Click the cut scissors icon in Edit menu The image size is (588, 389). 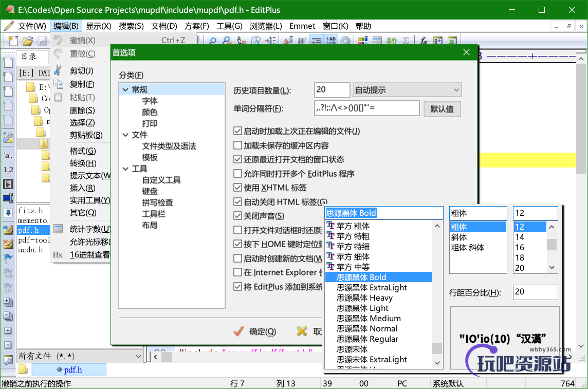pos(58,70)
